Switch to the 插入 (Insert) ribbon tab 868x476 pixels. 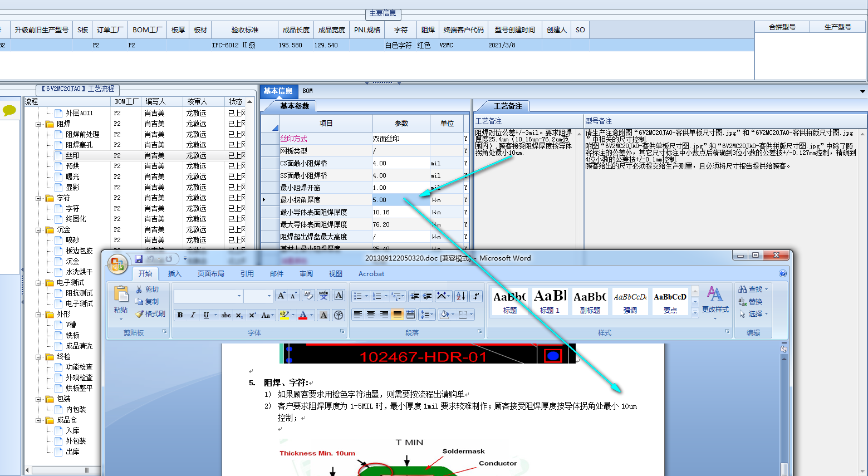(x=175, y=273)
